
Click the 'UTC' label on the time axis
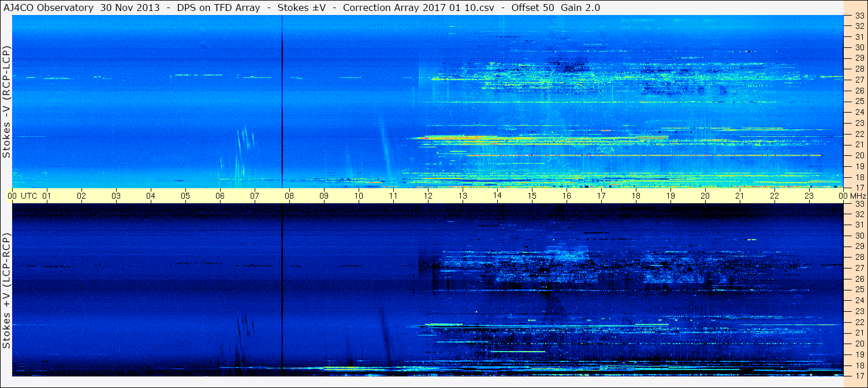pyautogui.click(x=29, y=196)
